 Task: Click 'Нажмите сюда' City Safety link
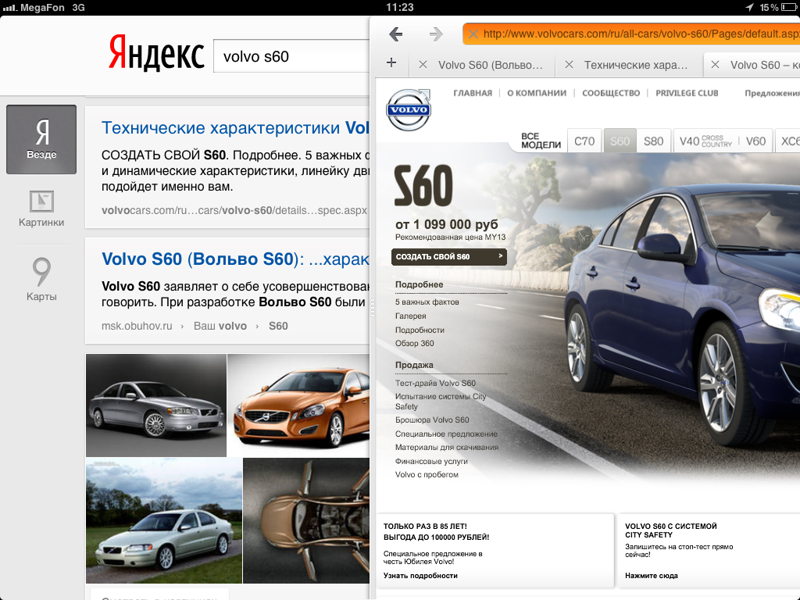[651, 576]
